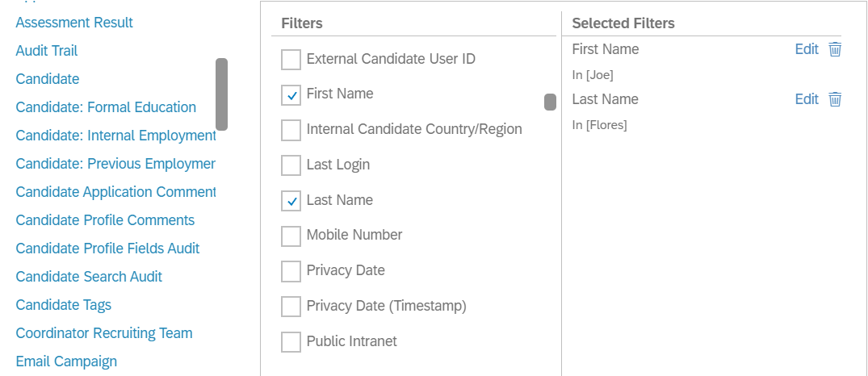Choose the Email Campaign category
This screenshot has height=376, width=868.
pos(66,361)
